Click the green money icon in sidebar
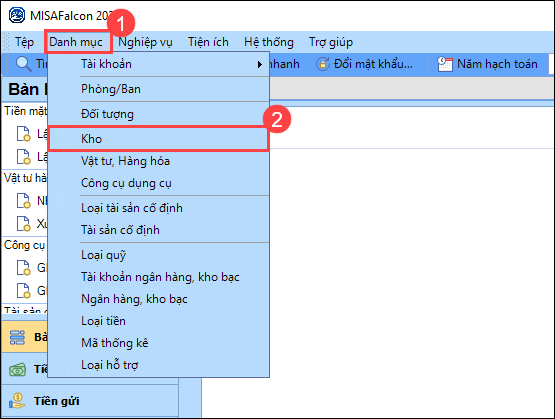555x419 pixels. click(17, 369)
